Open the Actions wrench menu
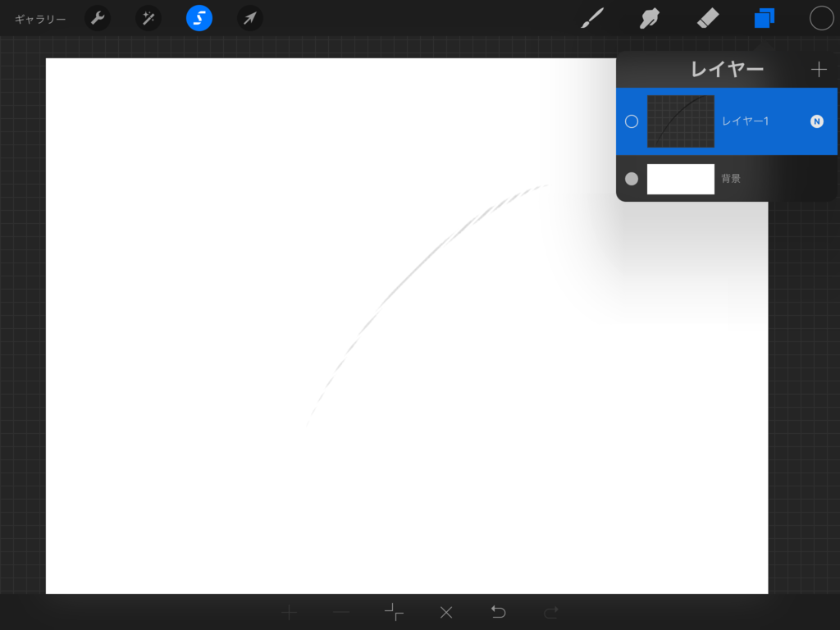 98,18
